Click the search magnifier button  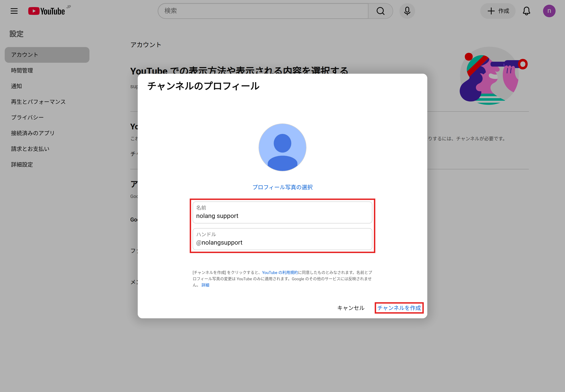(x=380, y=11)
